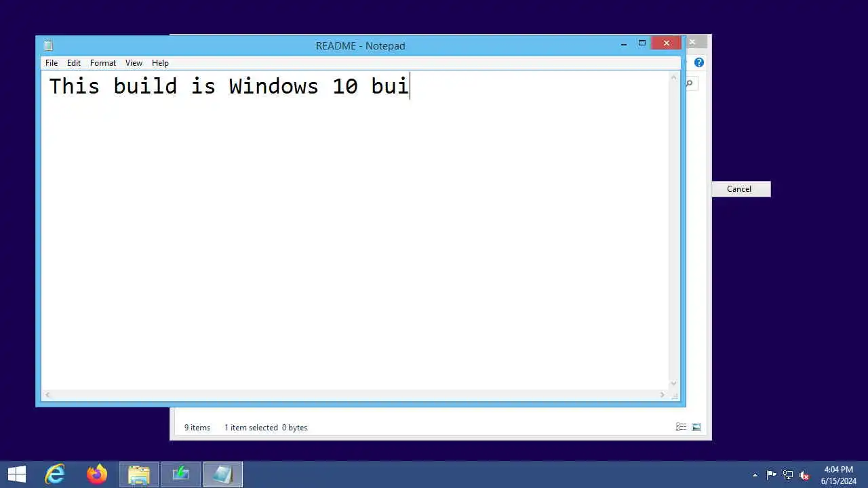Switch to Notepad taskbar button
The height and width of the screenshot is (488, 868).
click(223, 474)
